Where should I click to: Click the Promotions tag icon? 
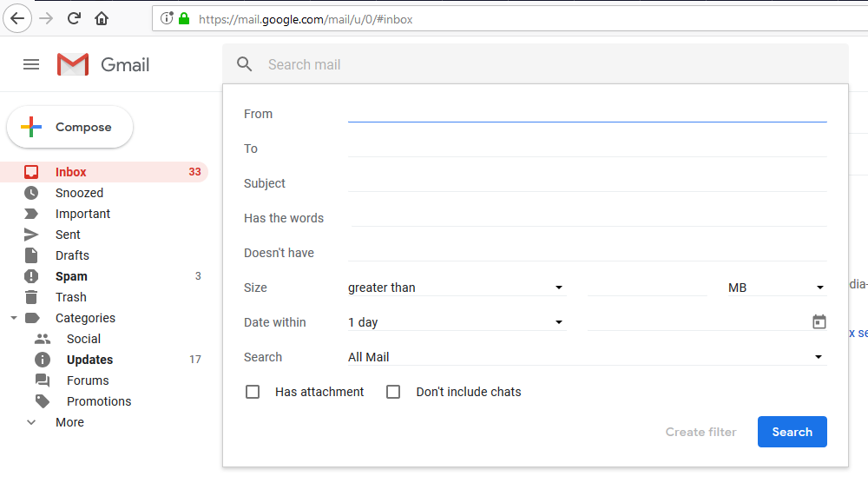pos(43,401)
